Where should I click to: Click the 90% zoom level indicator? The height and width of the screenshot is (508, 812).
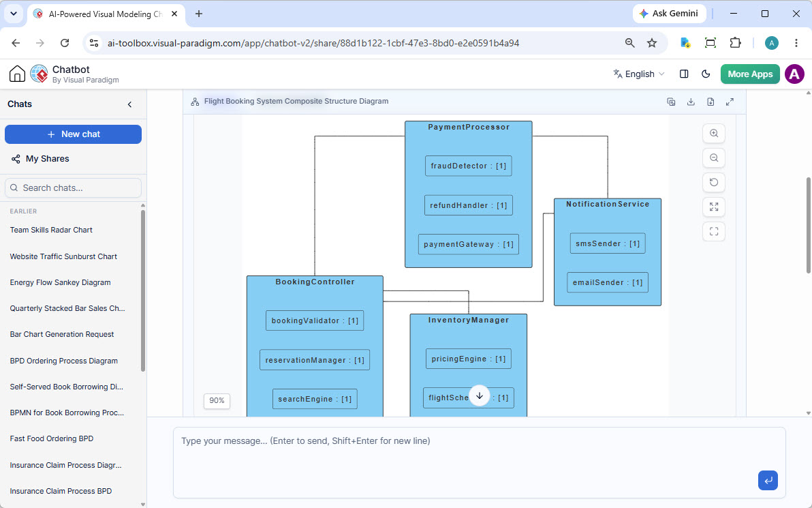pos(217,401)
